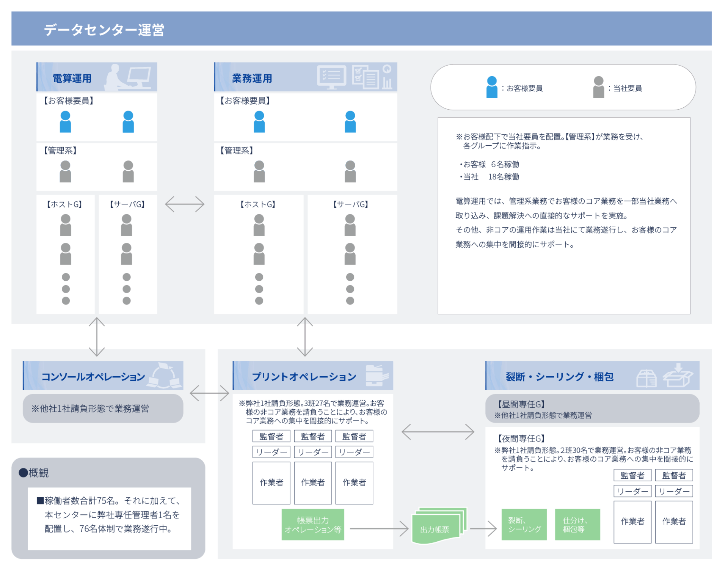Click the green 帳票出力オペレーション等 box
Screen dimensions: 728x572
point(313,525)
